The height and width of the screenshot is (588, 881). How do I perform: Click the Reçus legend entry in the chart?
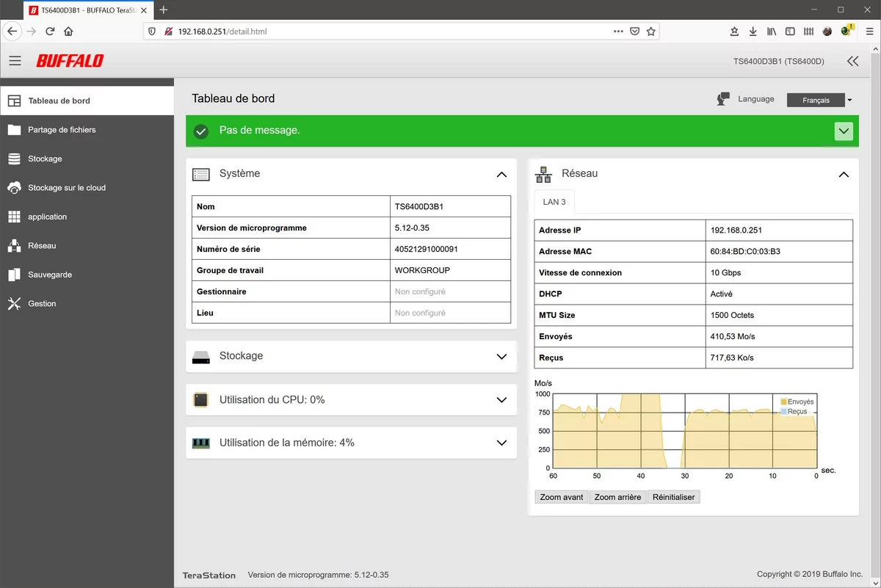[x=794, y=411]
